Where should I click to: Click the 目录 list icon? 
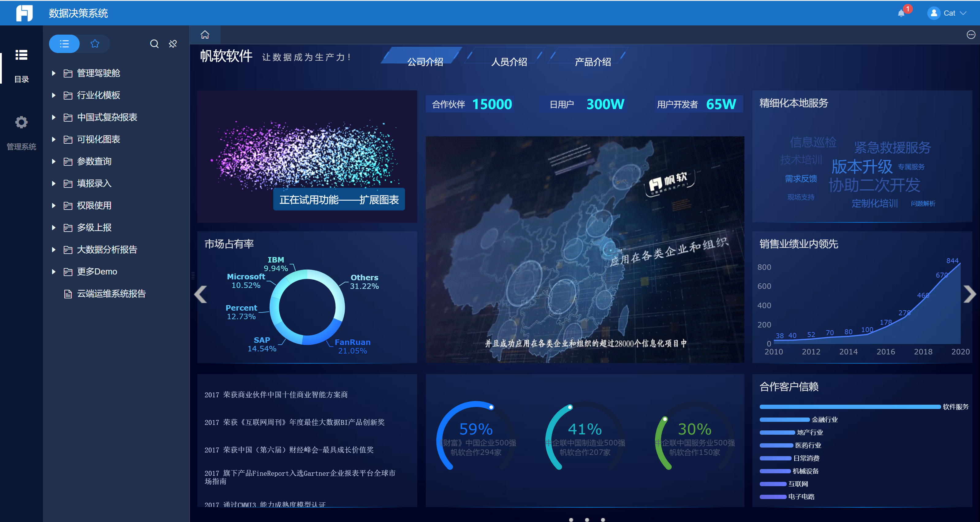tap(21, 55)
